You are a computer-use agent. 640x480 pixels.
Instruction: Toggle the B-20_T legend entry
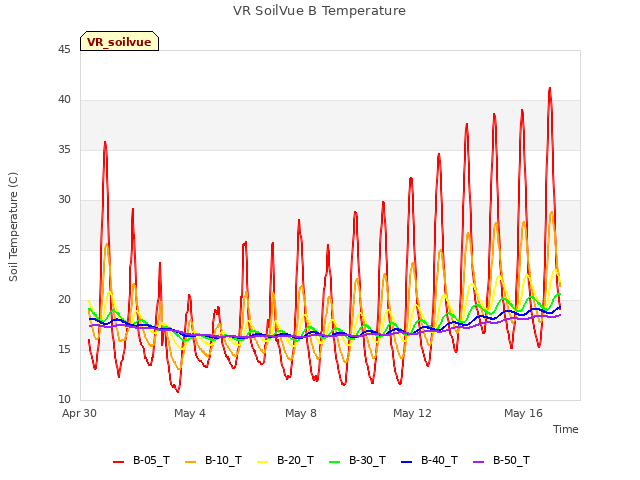285,460
